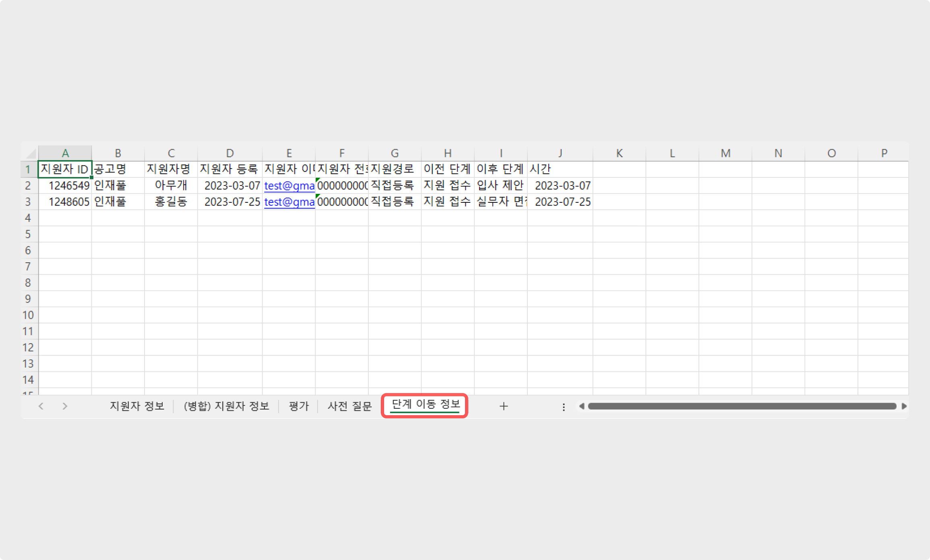Switch to the 지원자 정보 sheet tab
Viewport: 930px width, 560px height.
[137, 406]
